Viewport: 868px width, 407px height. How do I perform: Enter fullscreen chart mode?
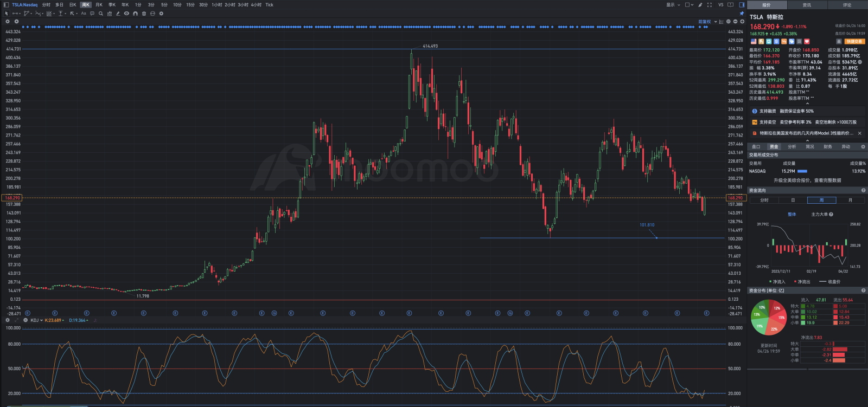[710, 5]
